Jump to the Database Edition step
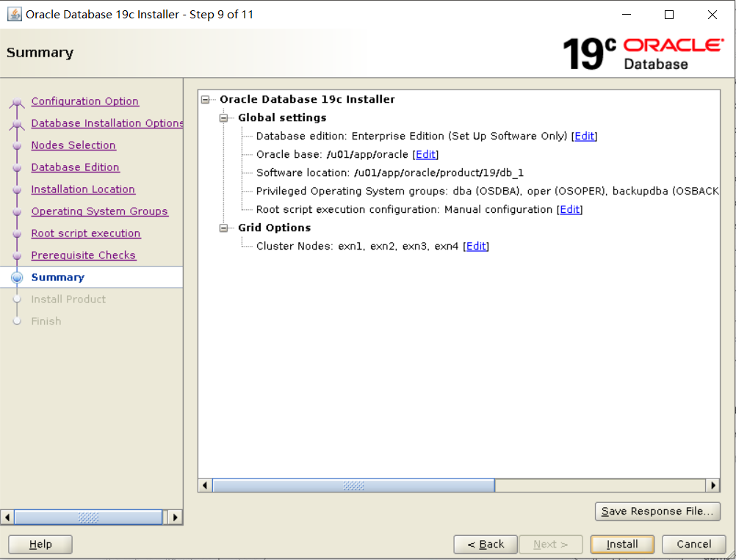Screen dimensions: 736x560 75,167
